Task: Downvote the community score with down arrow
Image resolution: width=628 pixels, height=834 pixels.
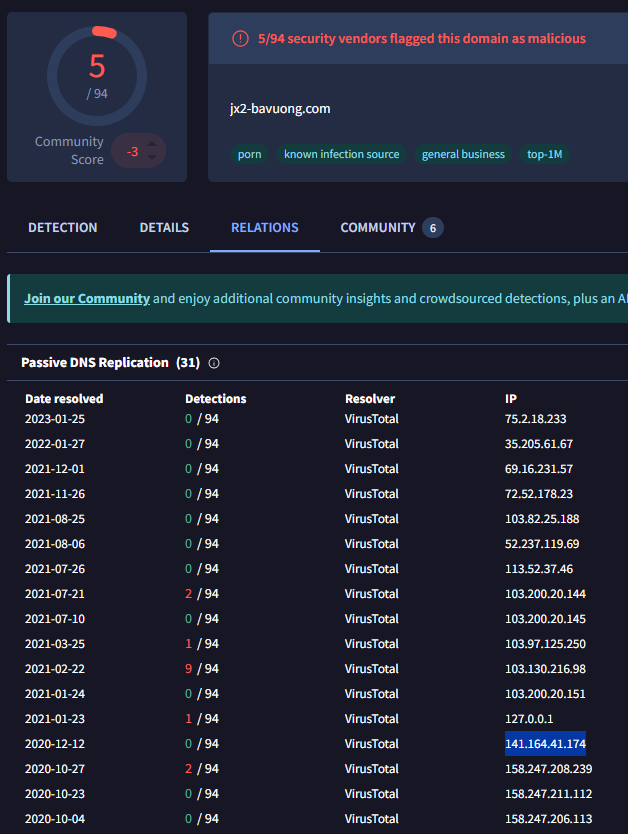Action: tap(152, 158)
